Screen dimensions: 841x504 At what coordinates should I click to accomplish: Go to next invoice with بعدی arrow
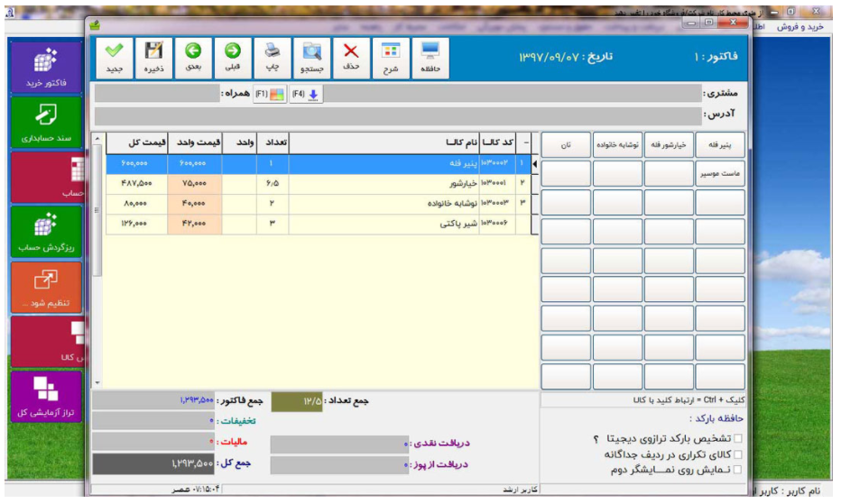[193, 59]
